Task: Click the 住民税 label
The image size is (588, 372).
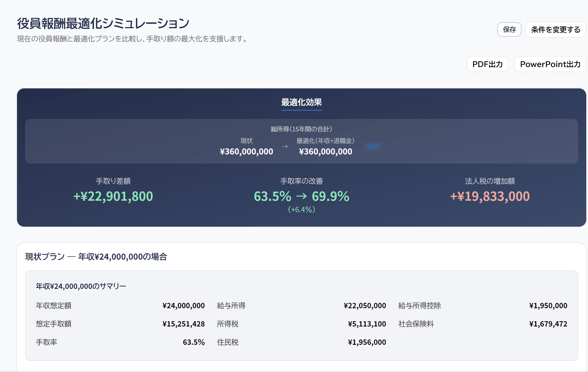Action: pos(227,342)
